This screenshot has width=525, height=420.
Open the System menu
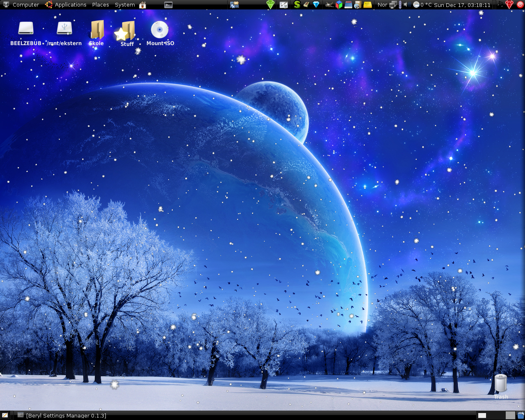[x=125, y=5]
